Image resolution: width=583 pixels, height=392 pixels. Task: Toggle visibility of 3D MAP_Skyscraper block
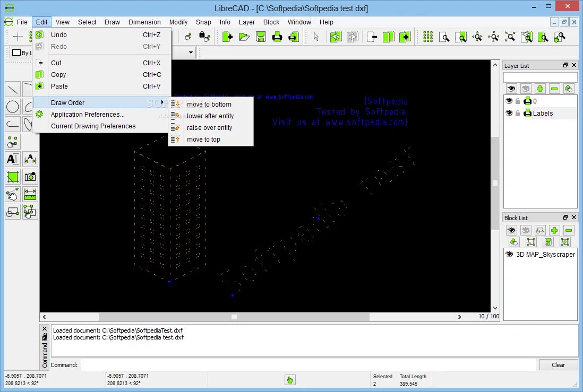pyautogui.click(x=509, y=254)
